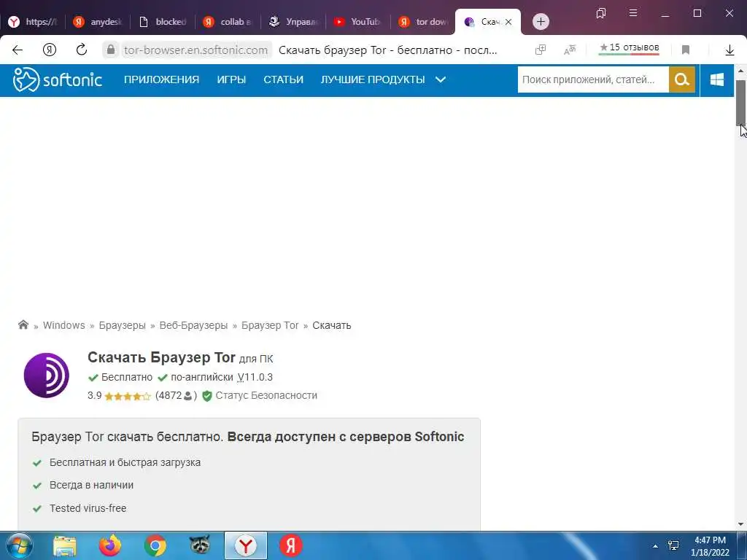This screenshot has height=560, width=747.
Task: Click 'Бесплатная и быстрая загрузка' text
Action: tap(125, 462)
